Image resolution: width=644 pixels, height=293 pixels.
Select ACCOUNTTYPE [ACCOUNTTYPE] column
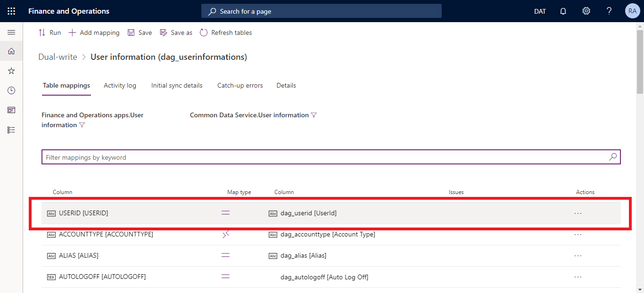point(106,234)
